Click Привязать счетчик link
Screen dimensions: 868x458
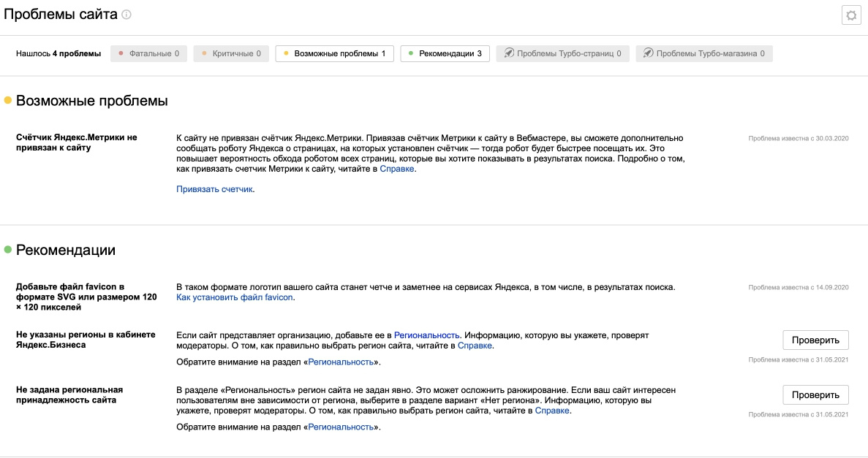pos(214,189)
